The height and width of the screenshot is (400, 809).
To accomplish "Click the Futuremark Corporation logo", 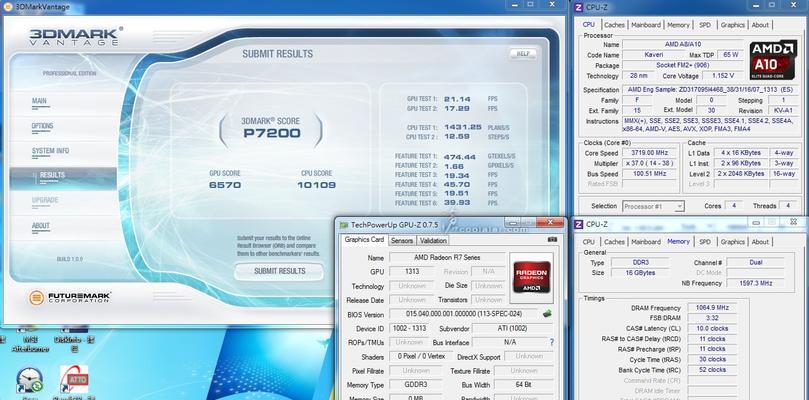I will click(x=70, y=298).
